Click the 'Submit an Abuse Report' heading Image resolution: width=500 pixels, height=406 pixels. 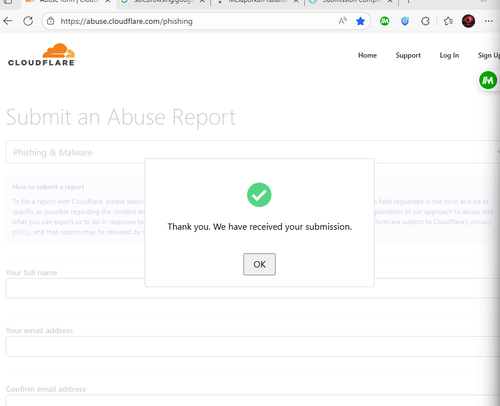point(121,117)
